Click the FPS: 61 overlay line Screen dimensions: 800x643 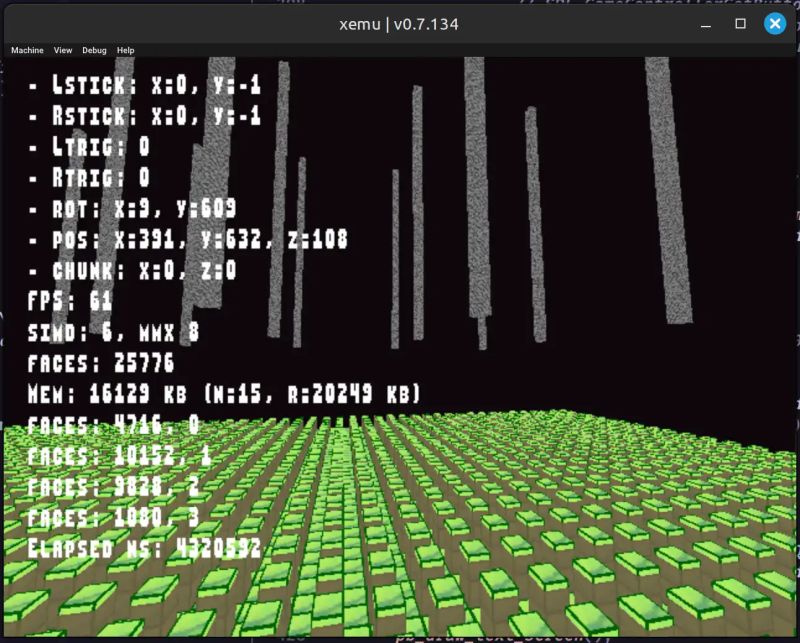[x=72, y=302]
